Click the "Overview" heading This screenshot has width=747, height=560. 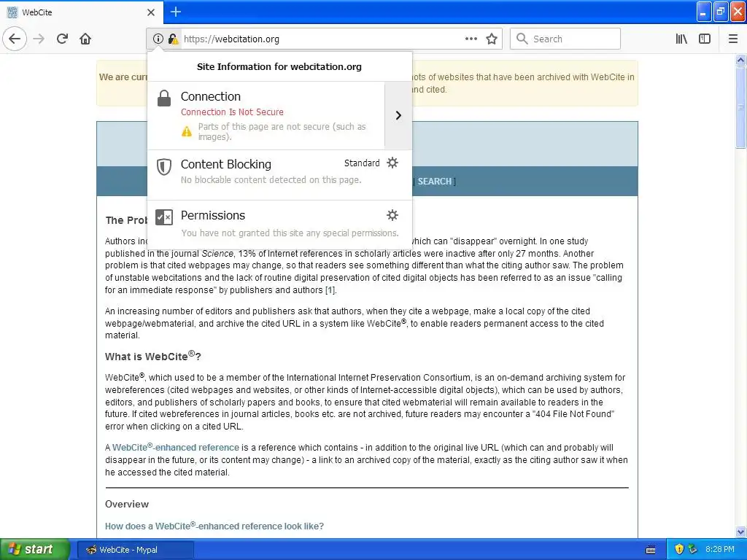click(127, 505)
